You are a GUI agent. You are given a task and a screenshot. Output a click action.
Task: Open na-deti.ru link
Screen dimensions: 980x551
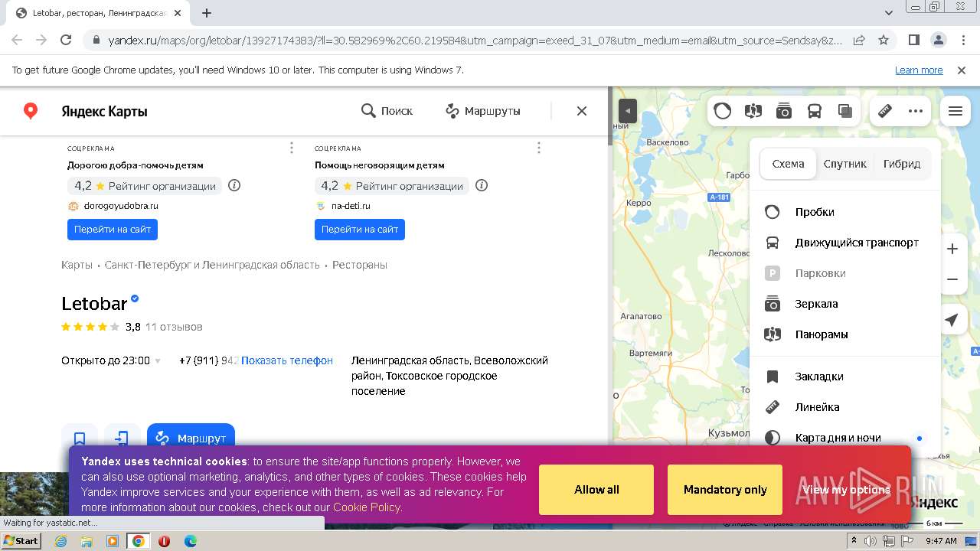click(x=351, y=206)
